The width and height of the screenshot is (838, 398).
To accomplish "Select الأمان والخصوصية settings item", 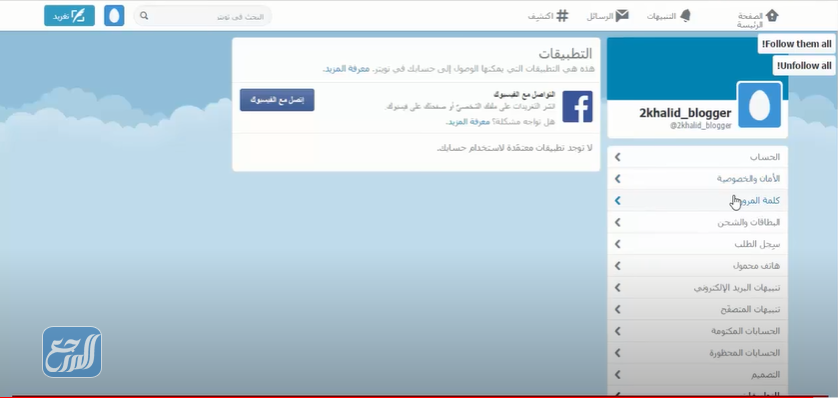I will (697, 178).
